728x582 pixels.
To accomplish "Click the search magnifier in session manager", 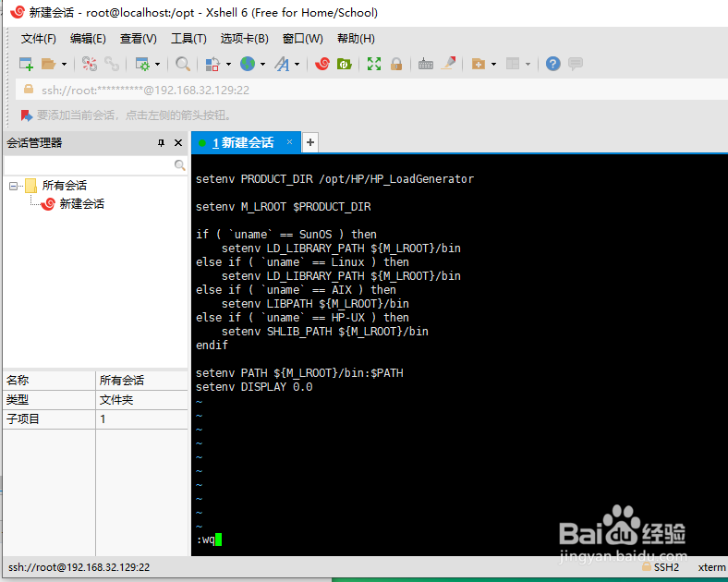I will tap(179, 164).
